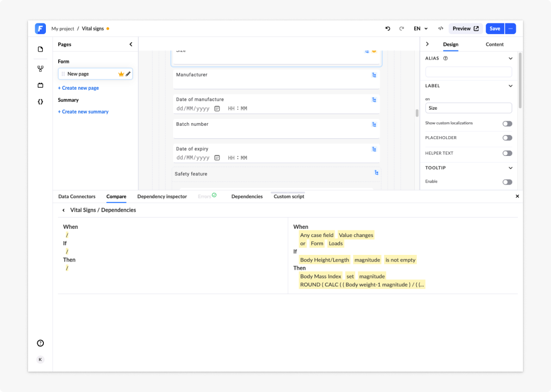This screenshot has width=551, height=392.
Task: Collapse the right properties panel
Action: (428, 44)
